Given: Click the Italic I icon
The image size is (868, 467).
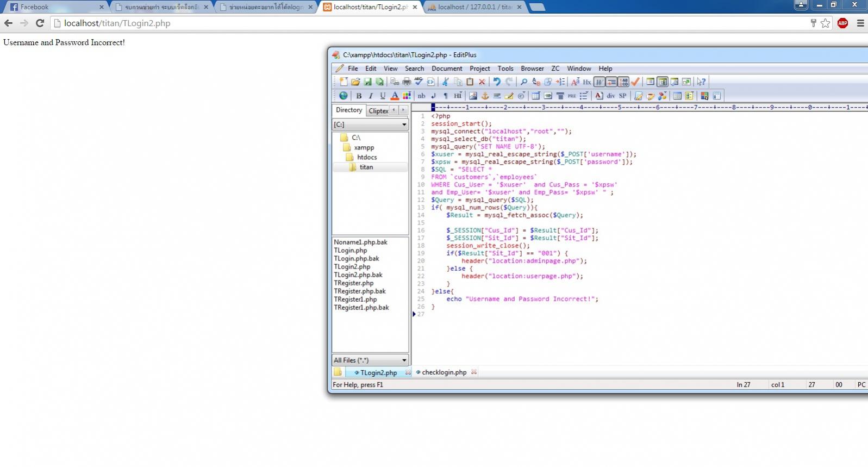Looking at the screenshot, I should 371,96.
